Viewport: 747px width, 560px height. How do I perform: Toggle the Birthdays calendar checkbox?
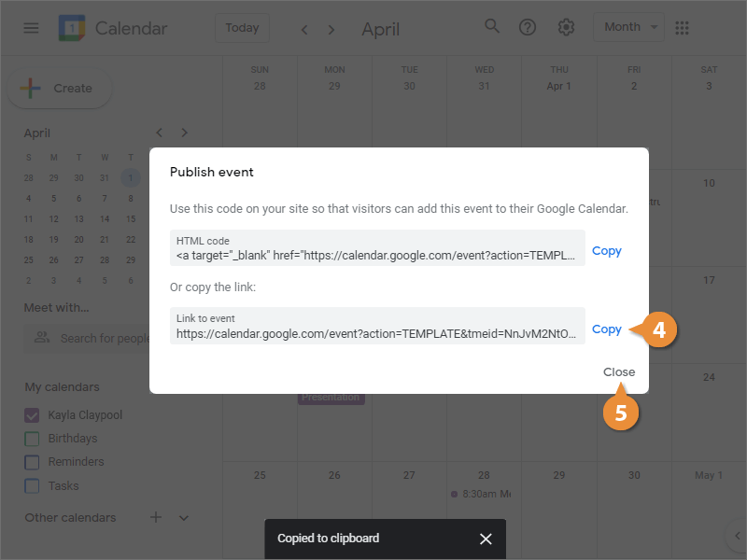coord(32,439)
